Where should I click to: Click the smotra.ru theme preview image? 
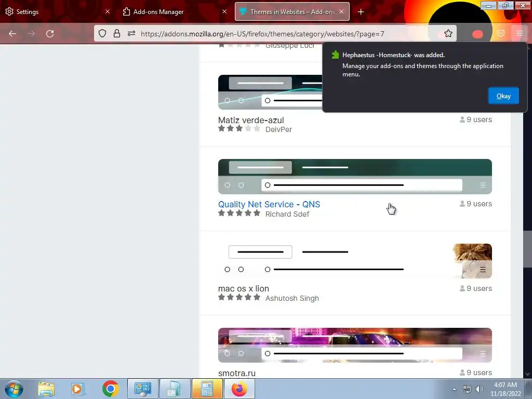click(355, 345)
